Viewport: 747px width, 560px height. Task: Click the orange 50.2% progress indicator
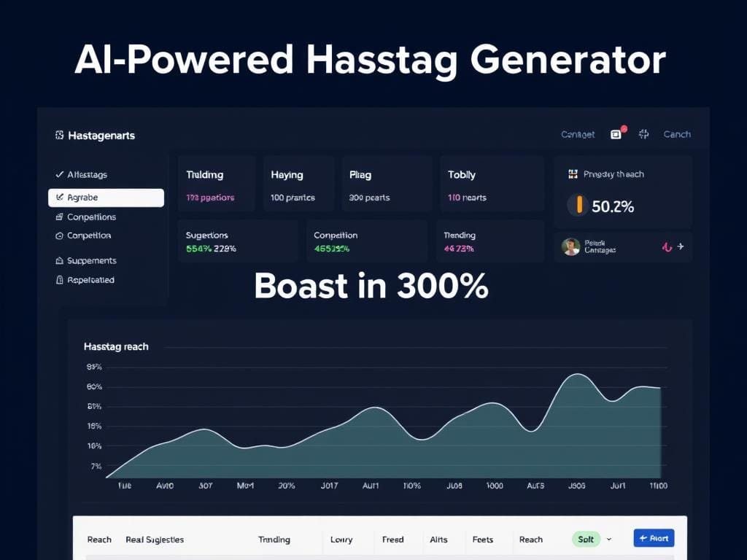579,206
